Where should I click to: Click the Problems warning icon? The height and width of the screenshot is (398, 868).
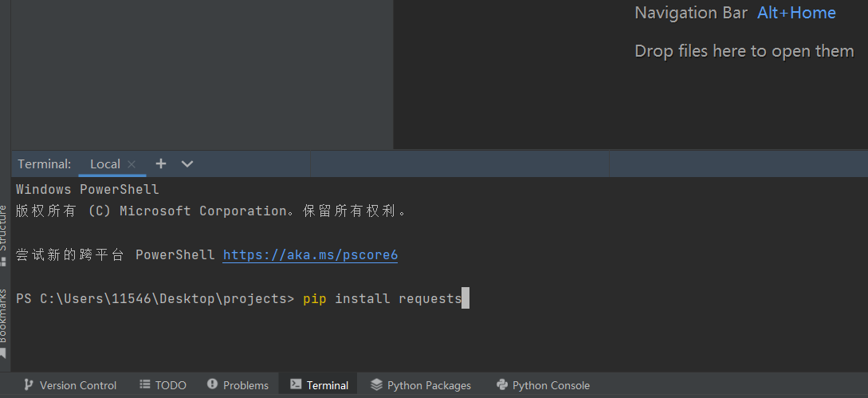point(212,384)
